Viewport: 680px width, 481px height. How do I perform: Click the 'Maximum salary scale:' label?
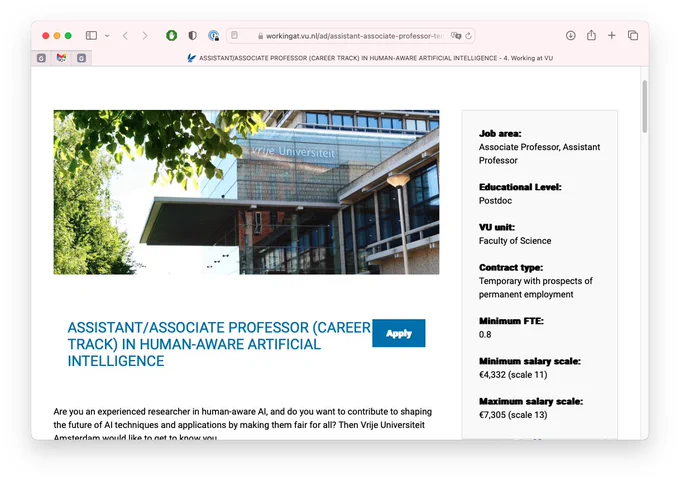tap(531, 401)
